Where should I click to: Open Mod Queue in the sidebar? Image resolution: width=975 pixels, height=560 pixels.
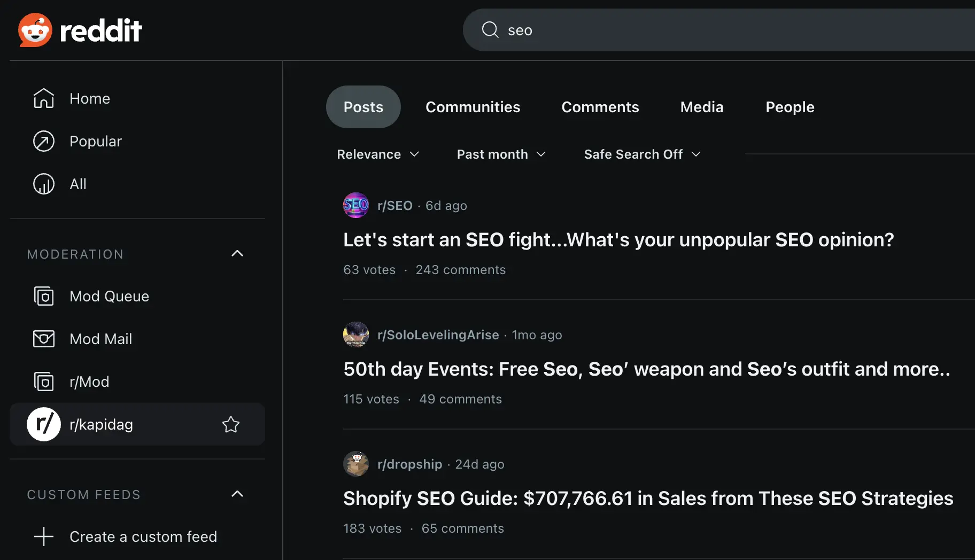(x=110, y=297)
